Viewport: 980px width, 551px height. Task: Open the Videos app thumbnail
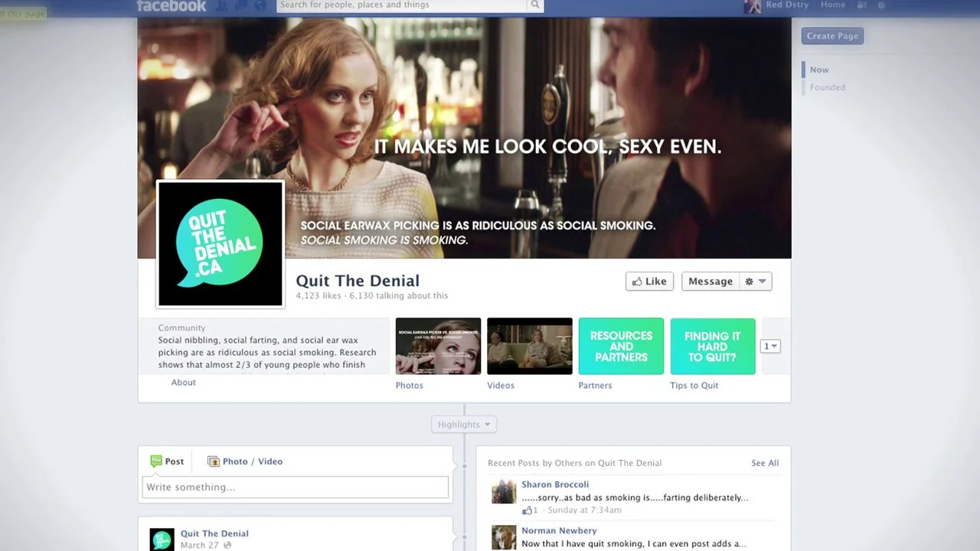click(x=530, y=346)
